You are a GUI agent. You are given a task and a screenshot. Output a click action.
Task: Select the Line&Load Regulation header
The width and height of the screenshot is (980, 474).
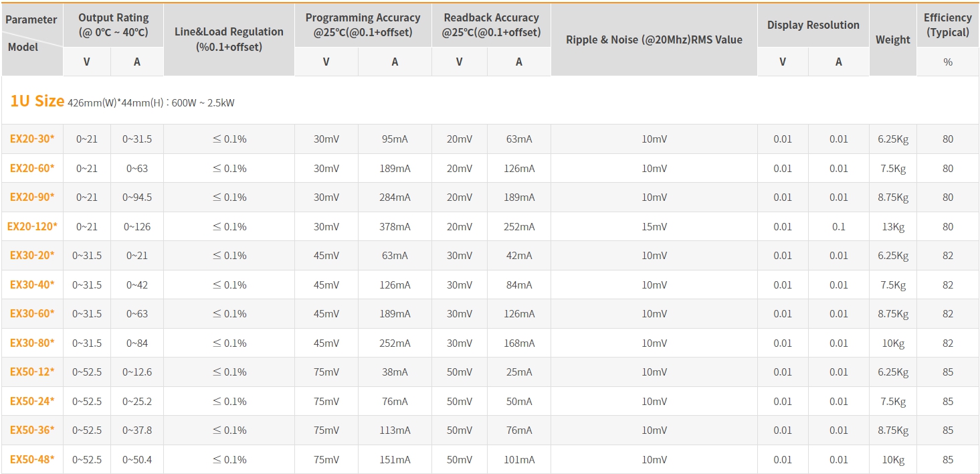229,39
